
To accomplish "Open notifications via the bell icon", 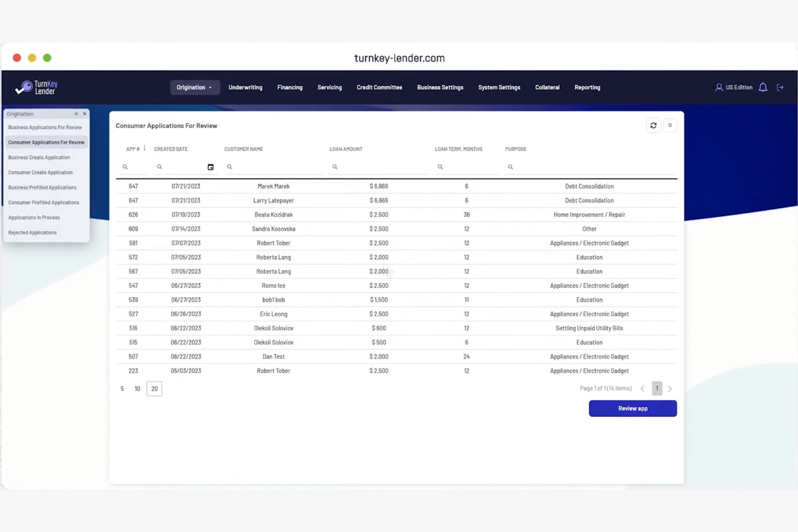I will tap(763, 87).
